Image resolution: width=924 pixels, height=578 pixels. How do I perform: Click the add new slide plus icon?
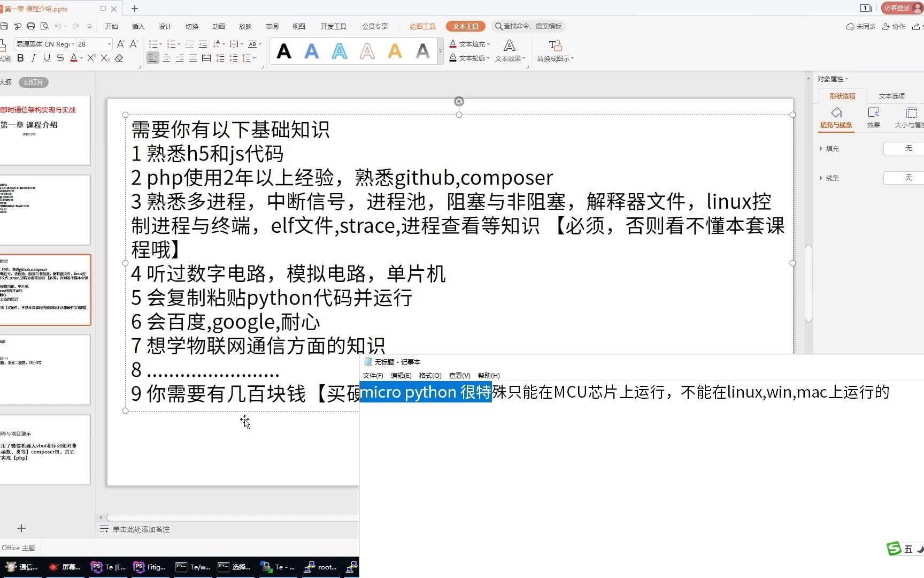(21, 528)
